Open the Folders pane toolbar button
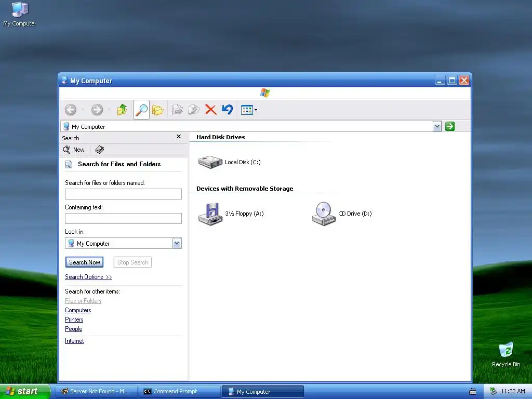The height and width of the screenshot is (399, 532). 158,110
